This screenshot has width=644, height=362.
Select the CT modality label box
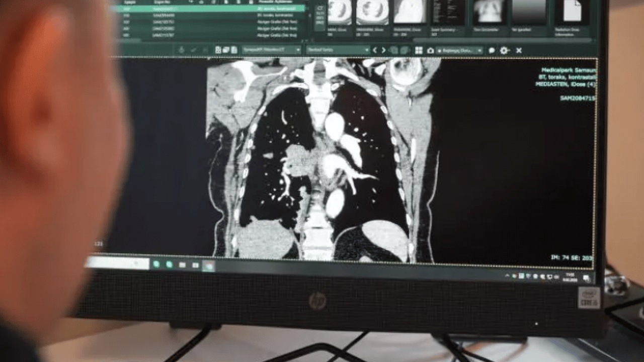coord(320,8)
